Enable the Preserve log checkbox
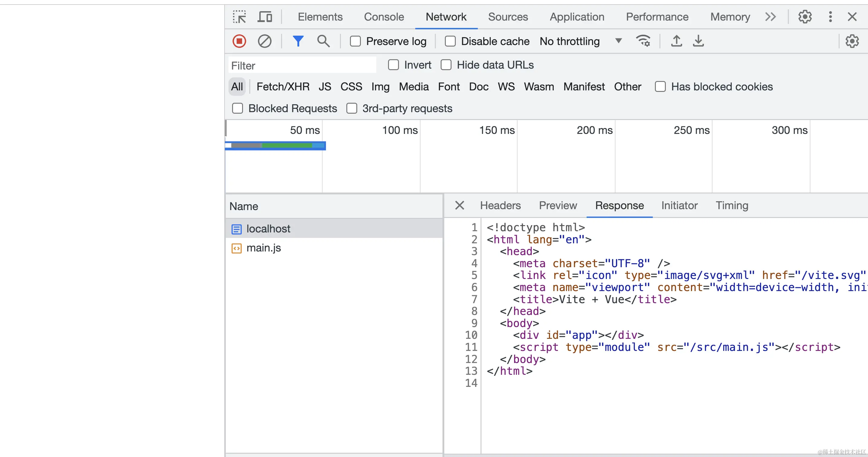The width and height of the screenshot is (868, 457). (355, 41)
